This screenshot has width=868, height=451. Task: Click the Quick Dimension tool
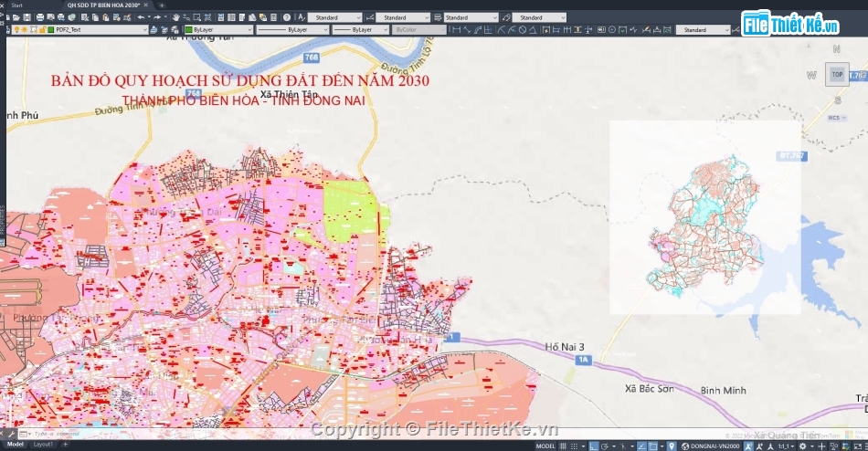click(x=545, y=30)
